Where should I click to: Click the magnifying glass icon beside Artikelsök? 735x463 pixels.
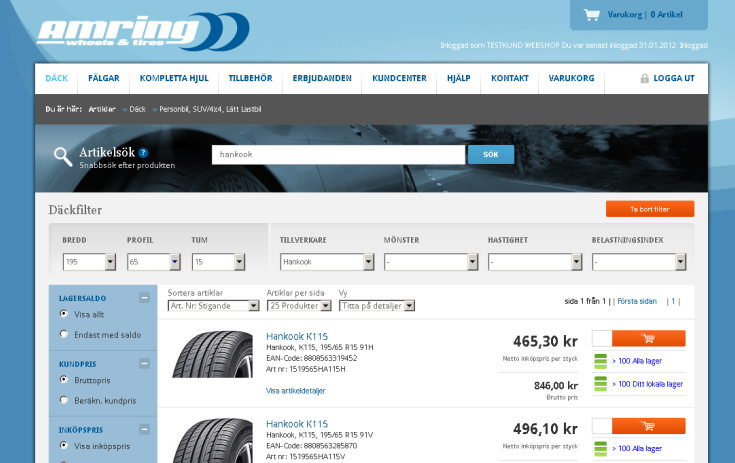63,157
